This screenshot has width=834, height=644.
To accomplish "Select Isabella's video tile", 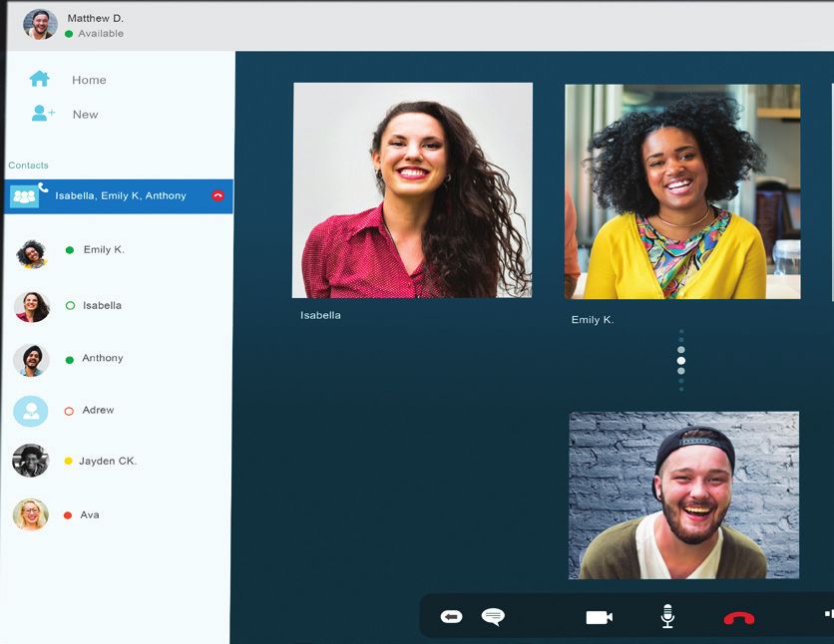I will coord(412,190).
